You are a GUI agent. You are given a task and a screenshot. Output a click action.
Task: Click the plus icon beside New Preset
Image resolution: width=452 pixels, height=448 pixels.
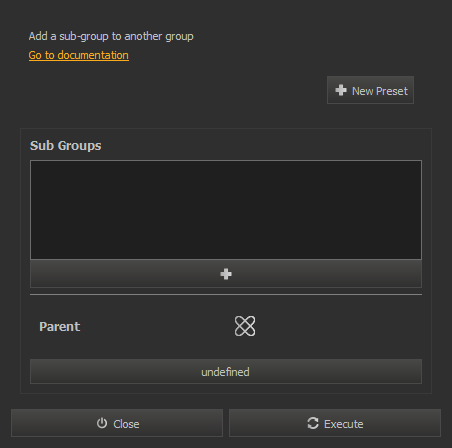tap(341, 90)
